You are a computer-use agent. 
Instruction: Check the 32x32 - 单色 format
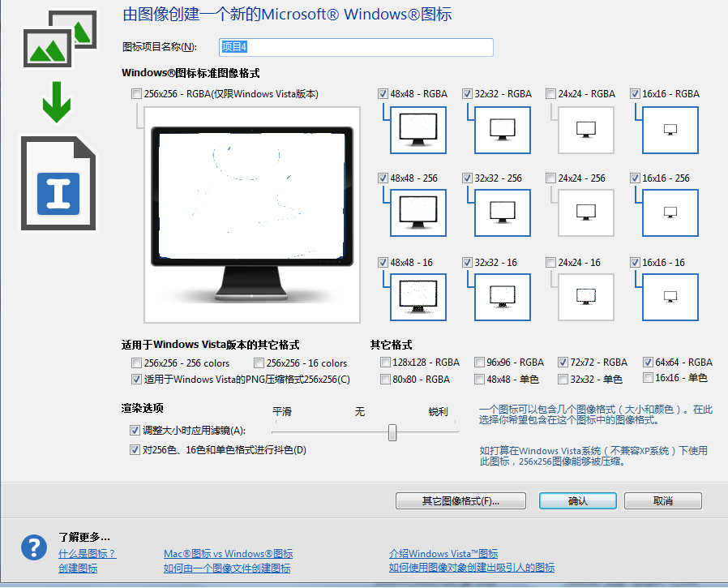[563, 380]
